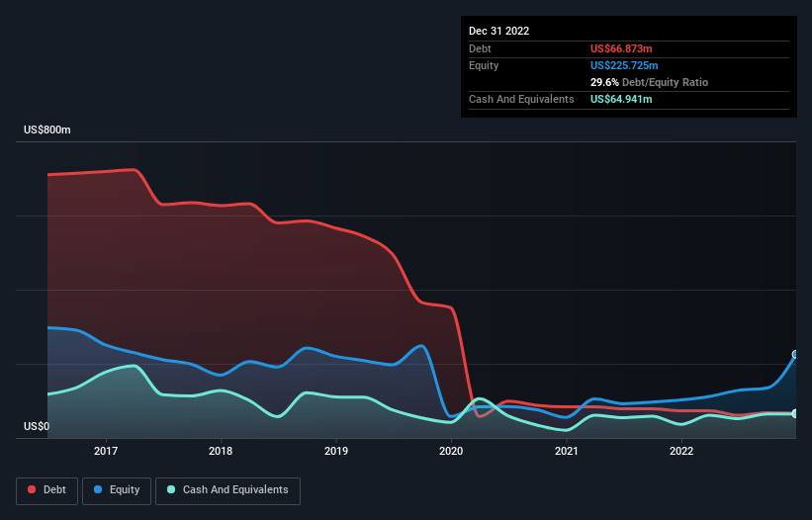Click the Cash And Equivalents tooltip label

[x=521, y=99]
